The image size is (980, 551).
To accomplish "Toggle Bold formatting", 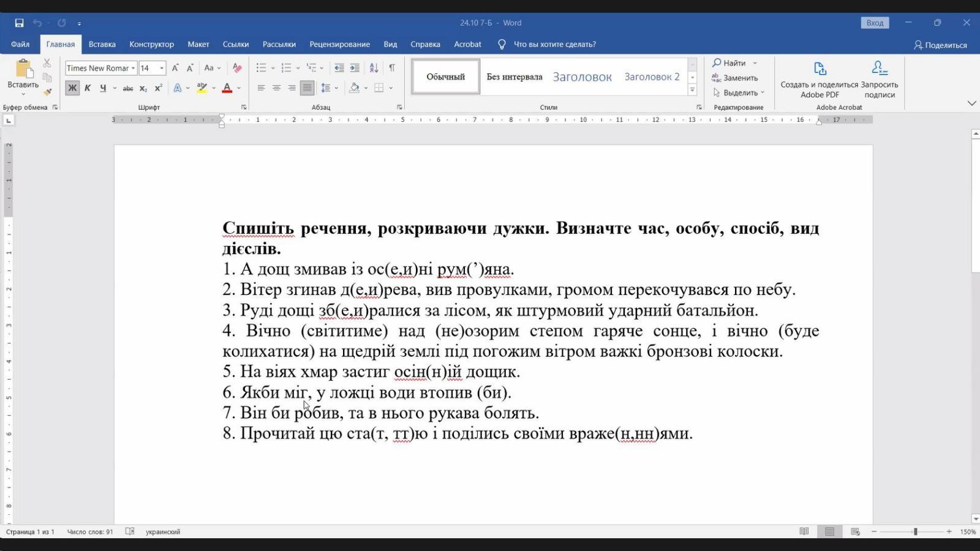I will [x=72, y=88].
